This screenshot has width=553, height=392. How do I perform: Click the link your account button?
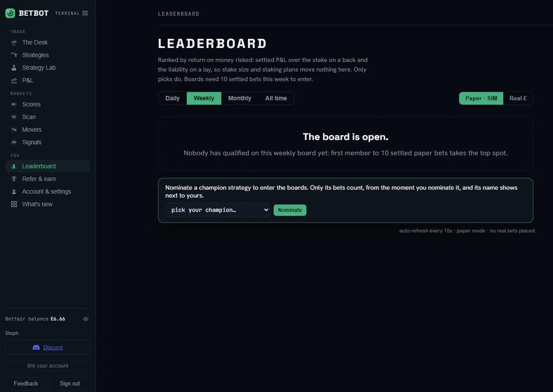(48, 365)
